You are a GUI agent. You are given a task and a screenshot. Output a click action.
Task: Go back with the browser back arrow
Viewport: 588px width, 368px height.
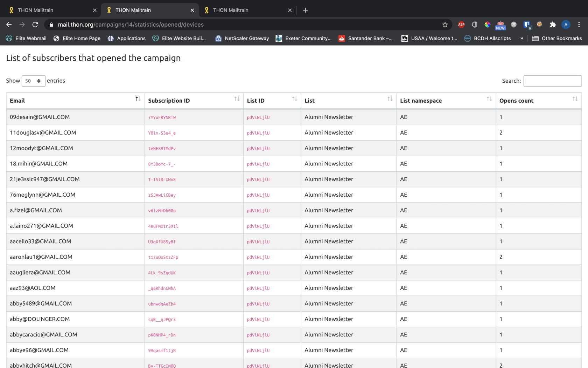[9, 25]
